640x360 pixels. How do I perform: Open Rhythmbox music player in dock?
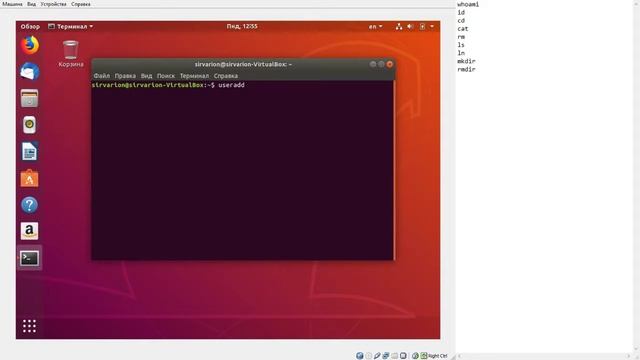pos(29,125)
